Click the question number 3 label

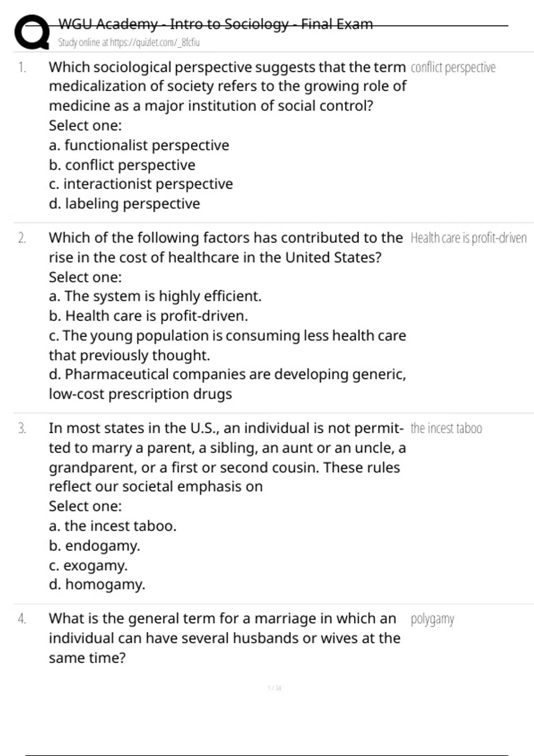[22, 428]
